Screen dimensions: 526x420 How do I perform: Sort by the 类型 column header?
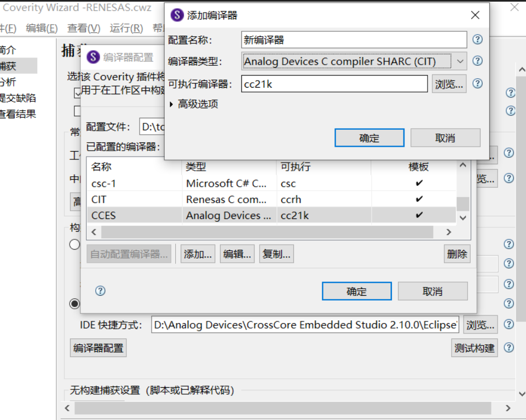point(229,166)
